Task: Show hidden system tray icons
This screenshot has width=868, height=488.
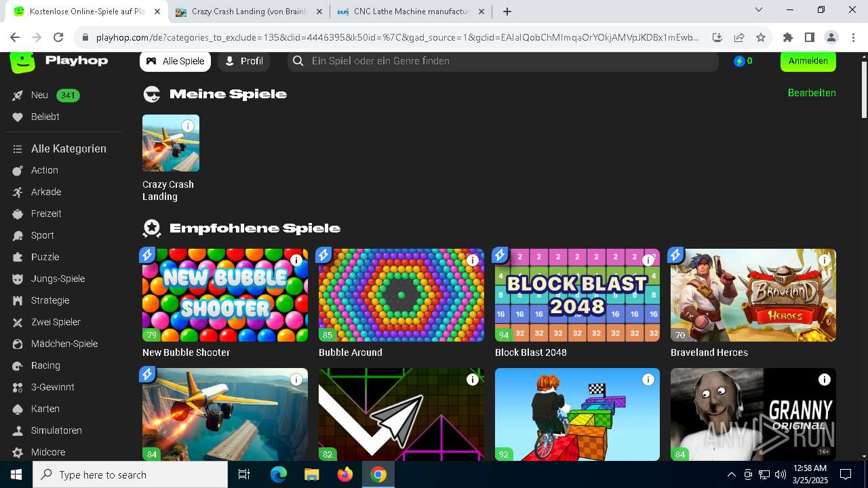Action: point(731,474)
